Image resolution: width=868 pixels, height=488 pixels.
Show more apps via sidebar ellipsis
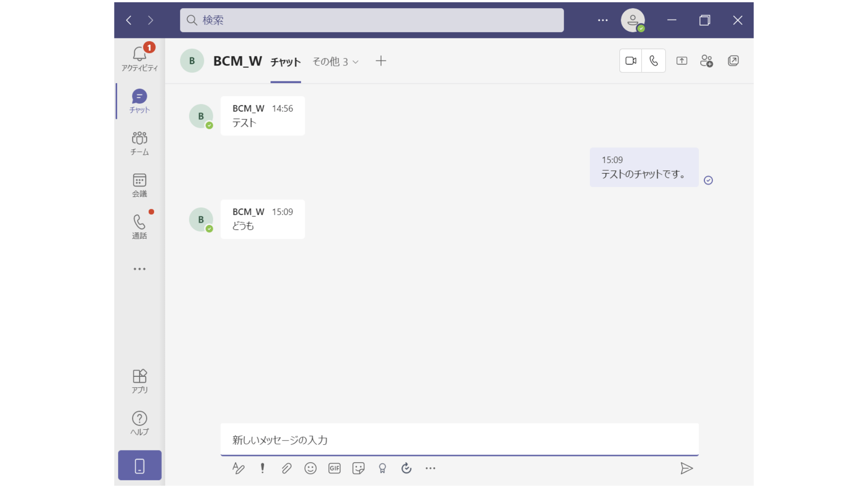pos(139,269)
